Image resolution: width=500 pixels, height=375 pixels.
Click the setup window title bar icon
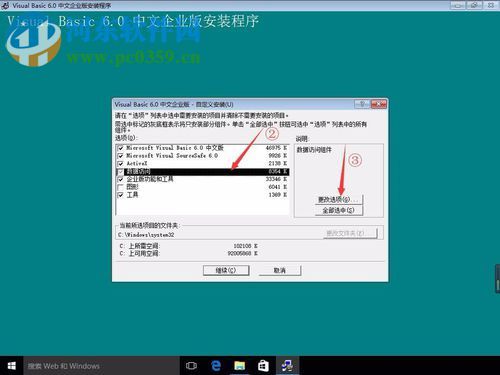tap(5, 5)
